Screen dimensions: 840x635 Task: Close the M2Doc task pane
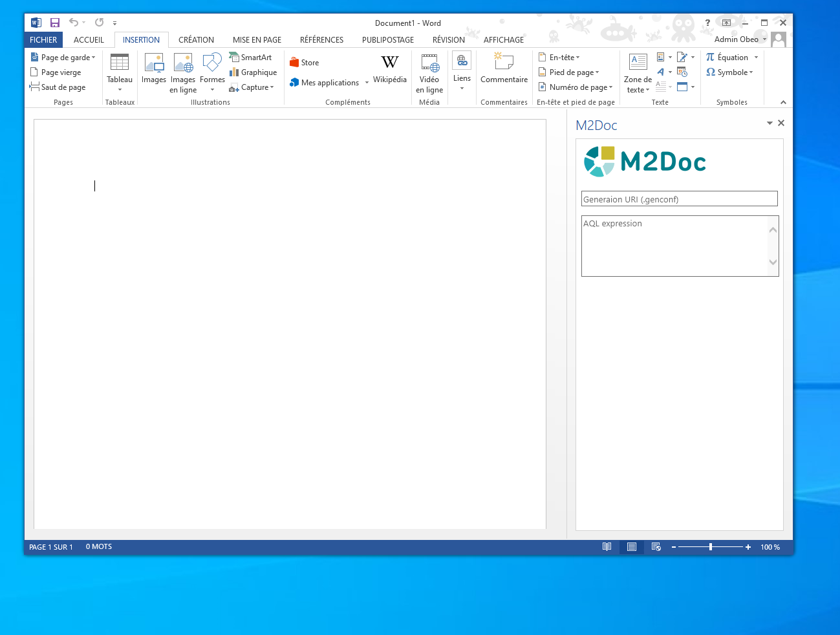click(x=781, y=123)
